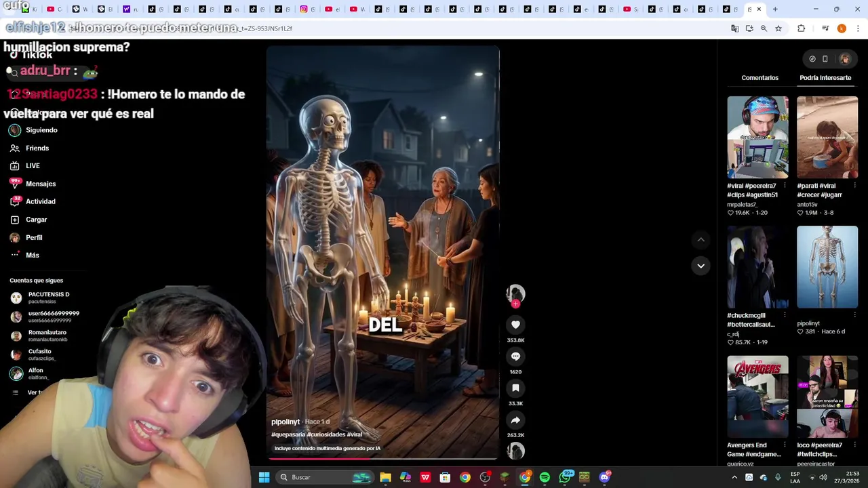Expand the Más options menu

[34, 255]
